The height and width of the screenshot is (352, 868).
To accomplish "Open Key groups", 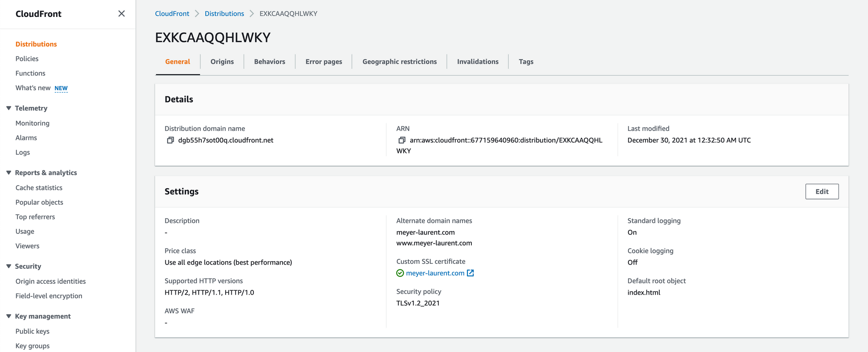I will (x=33, y=346).
